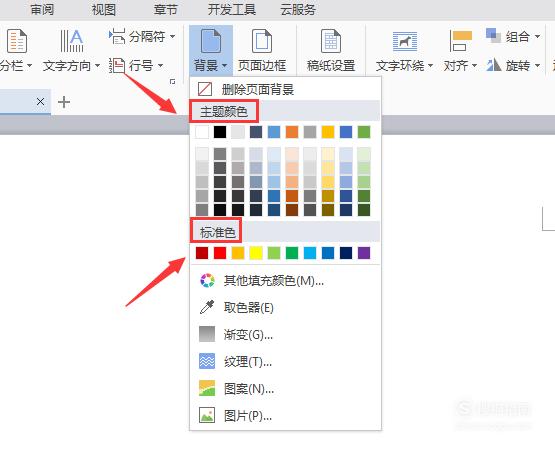Click the 文字环绕 text wrap icon
The width and height of the screenshot is (555, 455).
point(405,41)
